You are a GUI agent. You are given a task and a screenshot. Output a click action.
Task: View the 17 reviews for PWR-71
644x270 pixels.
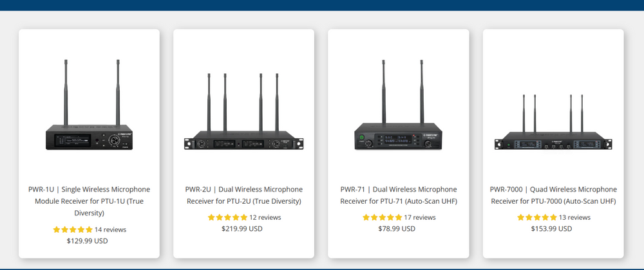[420, 217]
